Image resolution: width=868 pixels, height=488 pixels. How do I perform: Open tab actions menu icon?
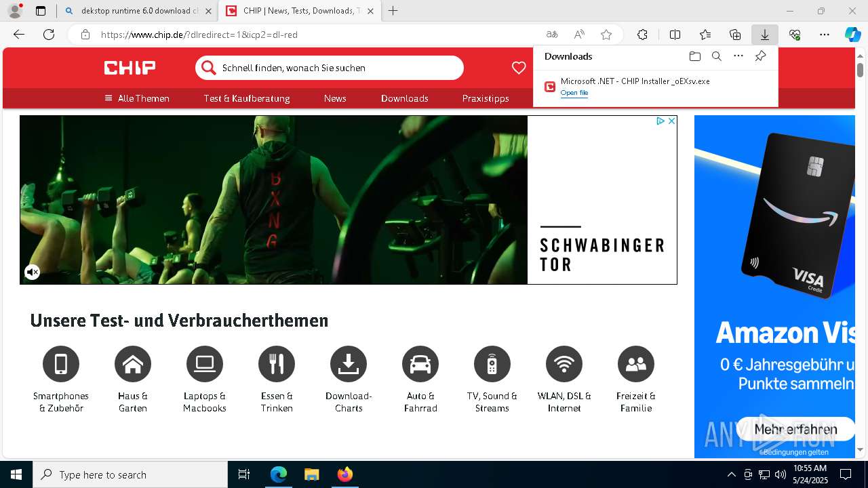tap(41, 11)
